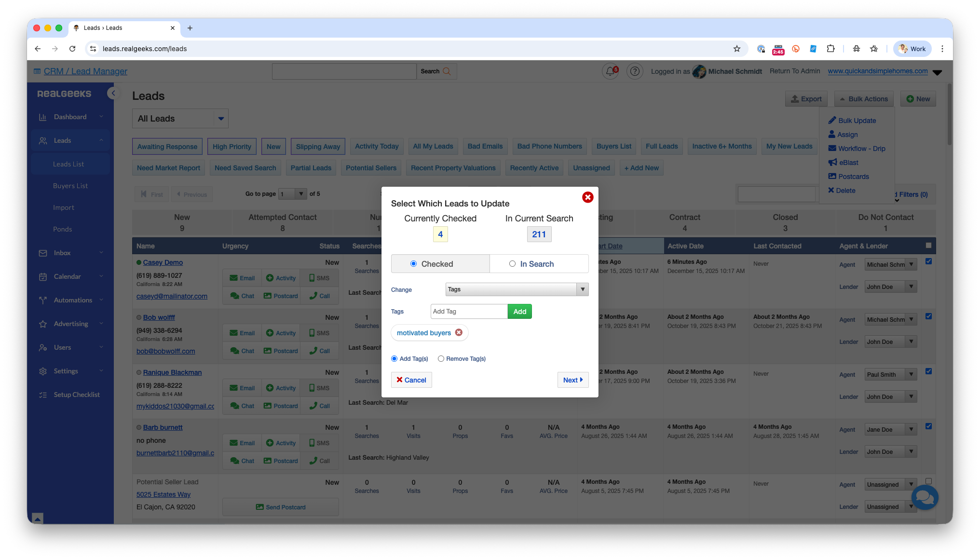Open the Change Tags dropdown

(x=517, y=289)
